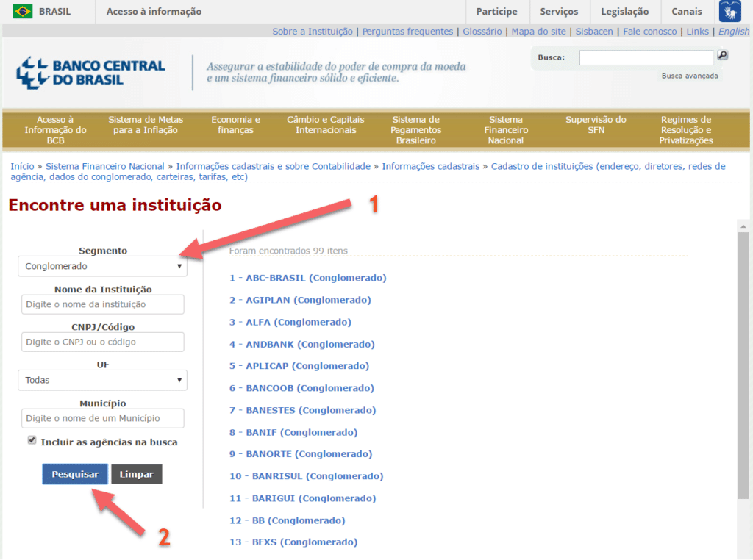This screenshot has width=753, height=560.
Task: Click Início breadcrumb link
Action: [22, 166]
